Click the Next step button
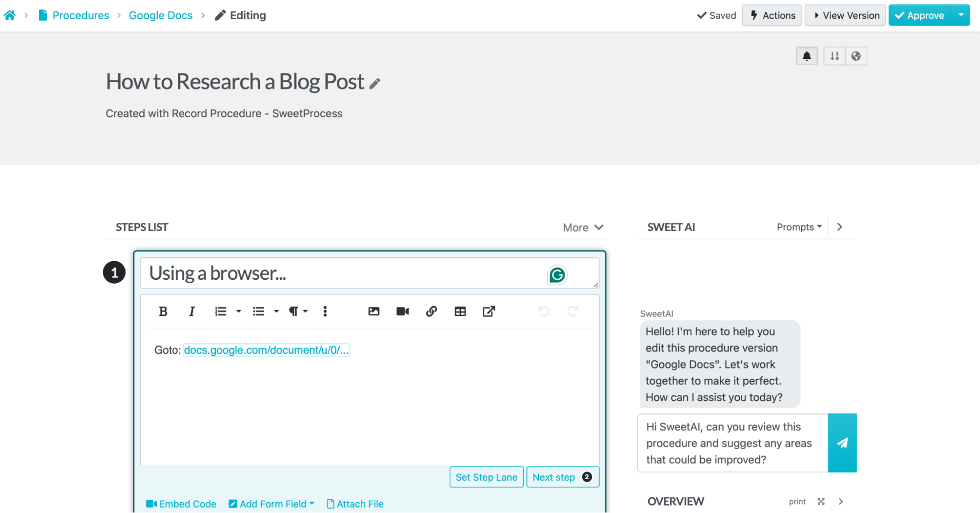Screen dimensions: 980x513 (562, 477)
